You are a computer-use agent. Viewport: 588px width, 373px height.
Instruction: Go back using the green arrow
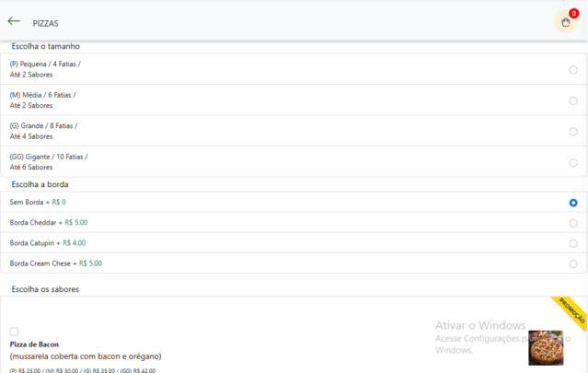(x=14, y=21)
